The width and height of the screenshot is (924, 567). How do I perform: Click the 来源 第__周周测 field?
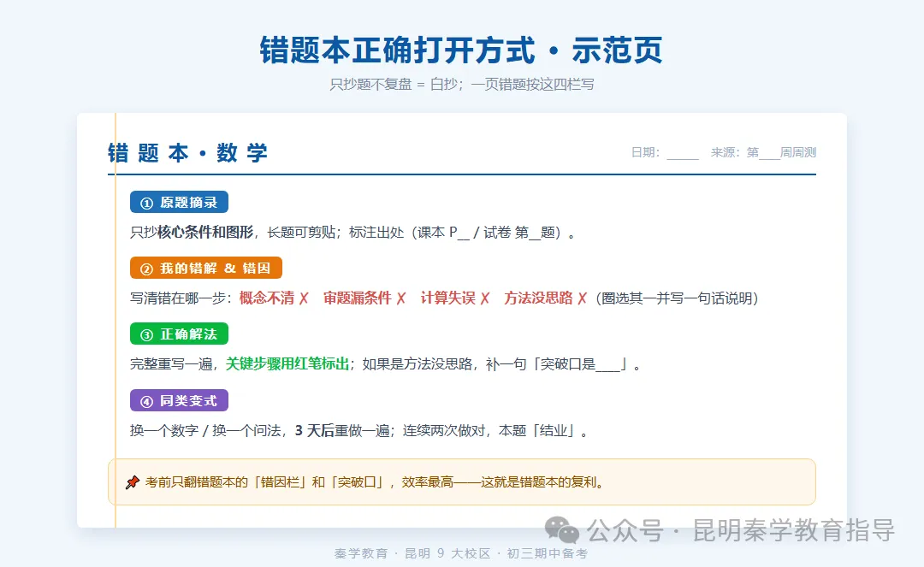[763, 152]
